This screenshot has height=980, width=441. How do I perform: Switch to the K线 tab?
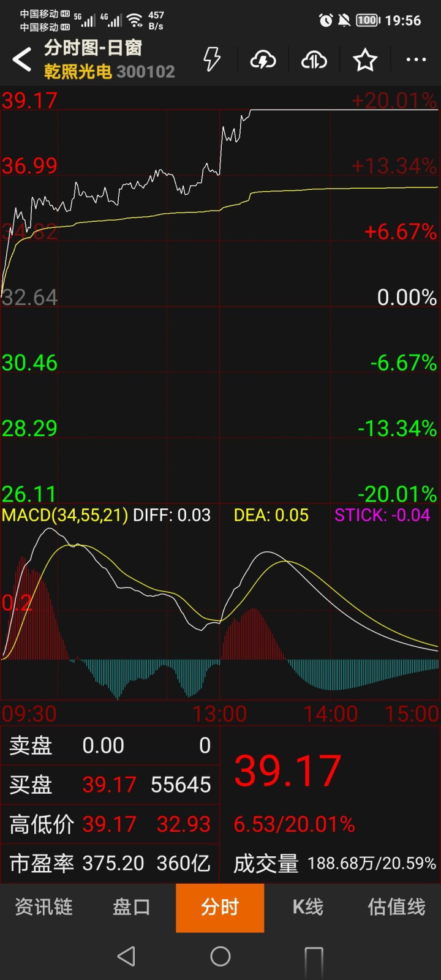click(x=308, y=907)
